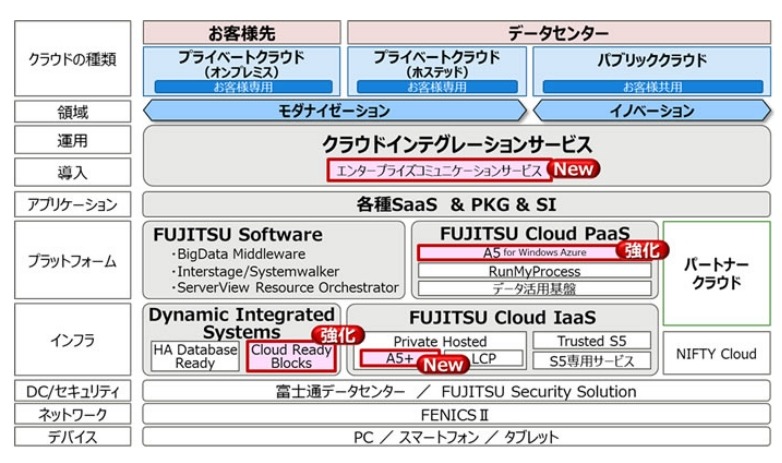Click the Private Hosted label
The image size is (782, 463).
[440, 342]
